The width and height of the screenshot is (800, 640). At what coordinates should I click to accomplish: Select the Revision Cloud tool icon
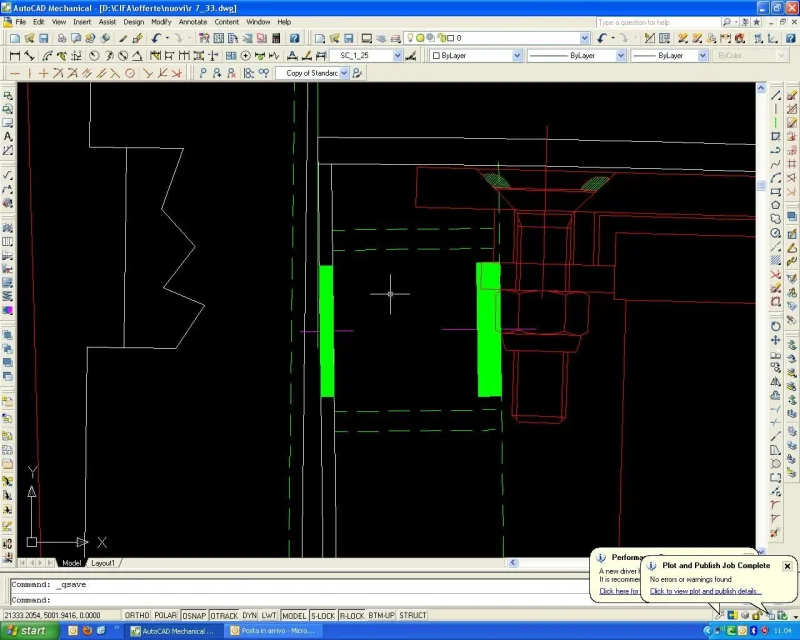pyautogui.click(x=776, y=219)
